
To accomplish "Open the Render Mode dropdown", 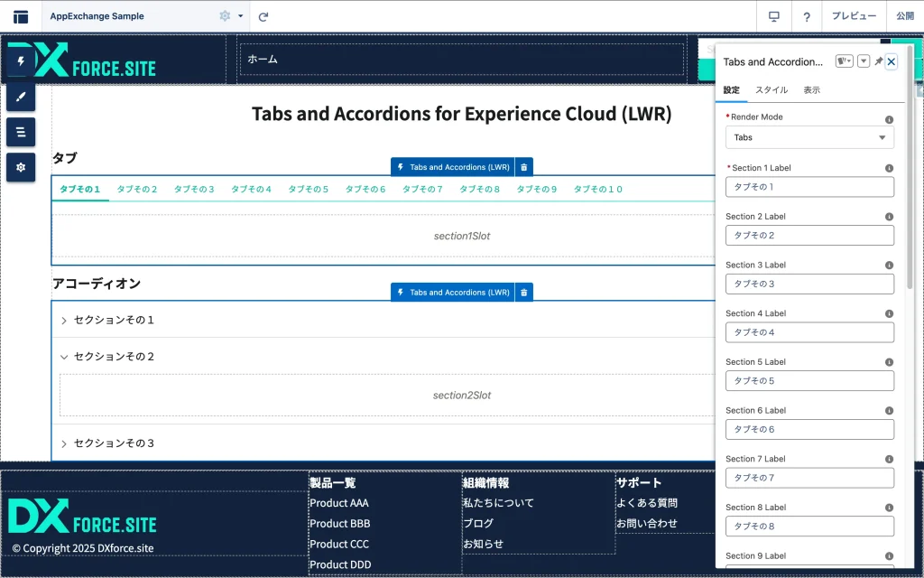I will pos(809,137).
